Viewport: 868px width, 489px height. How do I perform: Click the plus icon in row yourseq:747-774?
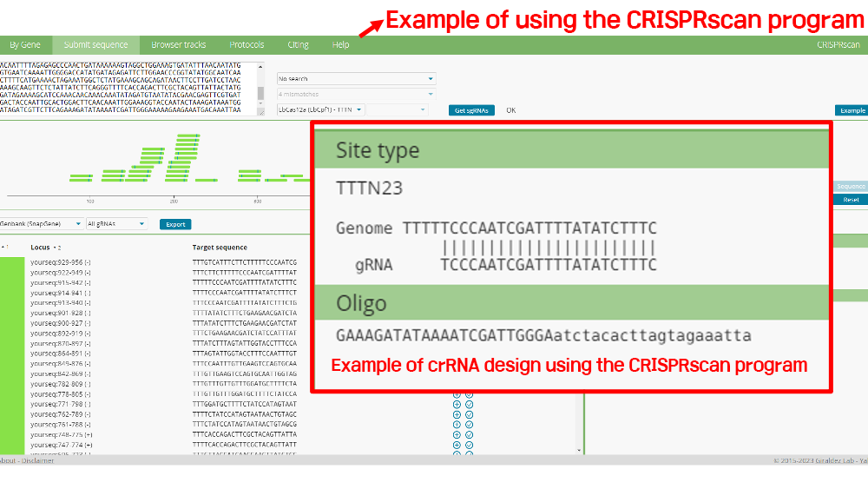(x=457, y=446)
